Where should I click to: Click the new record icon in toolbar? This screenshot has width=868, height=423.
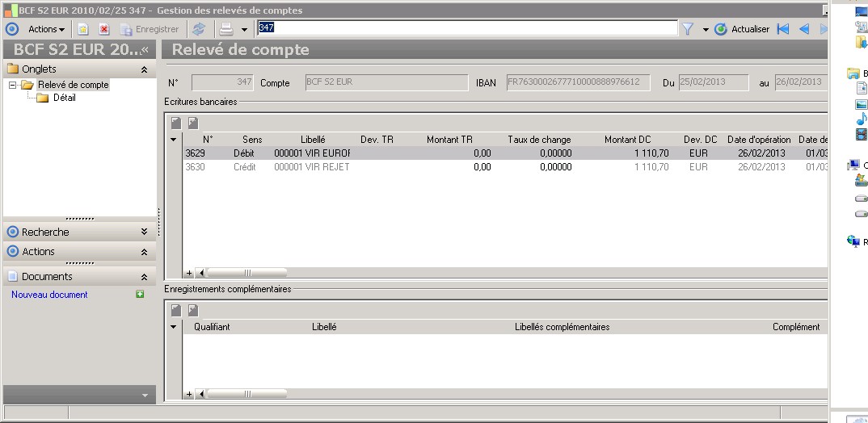pyautogui.click(x=83, y=29)
